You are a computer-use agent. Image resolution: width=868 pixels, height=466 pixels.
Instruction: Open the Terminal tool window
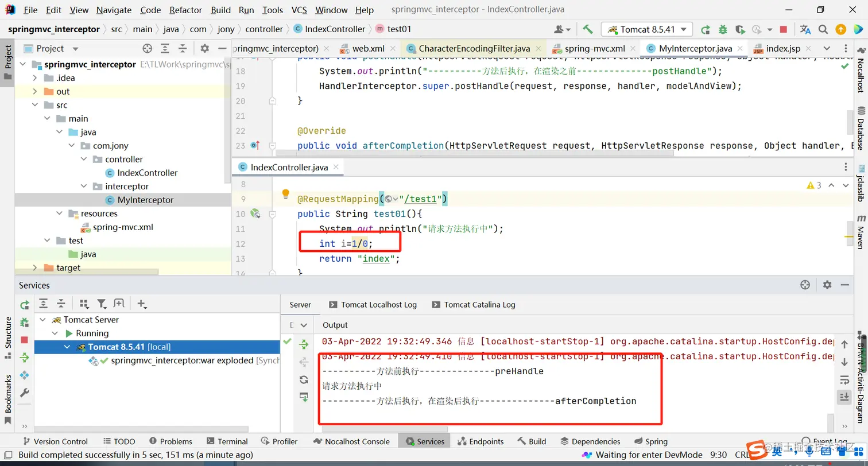(x=227, y=441)
